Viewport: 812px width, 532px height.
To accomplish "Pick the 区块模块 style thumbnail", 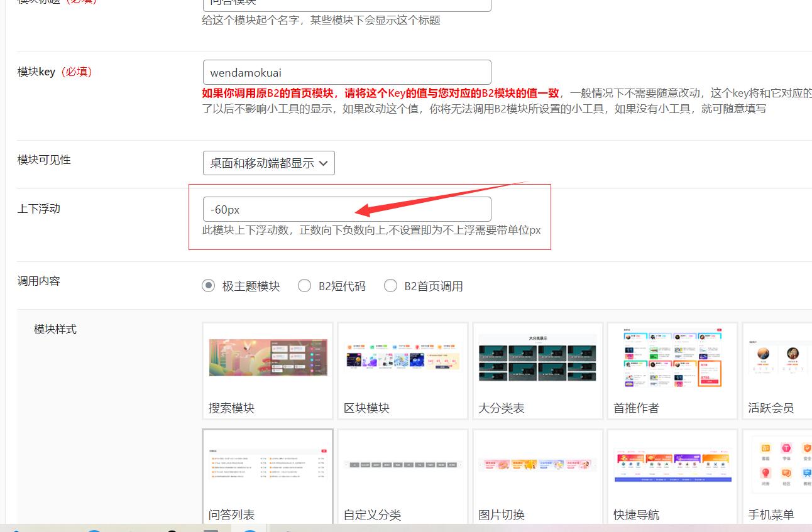I will [403, 371].
